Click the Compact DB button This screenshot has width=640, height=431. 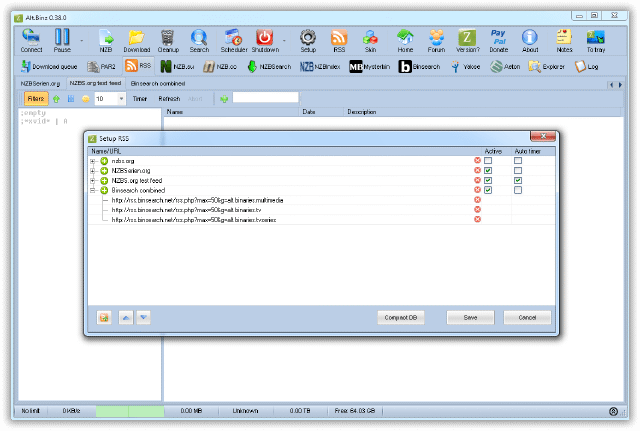(401, 318)
